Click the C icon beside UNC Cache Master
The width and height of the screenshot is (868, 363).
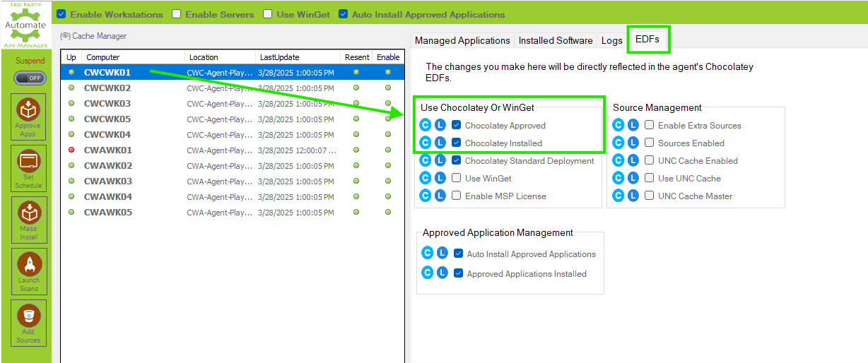[x=618, y=196]
